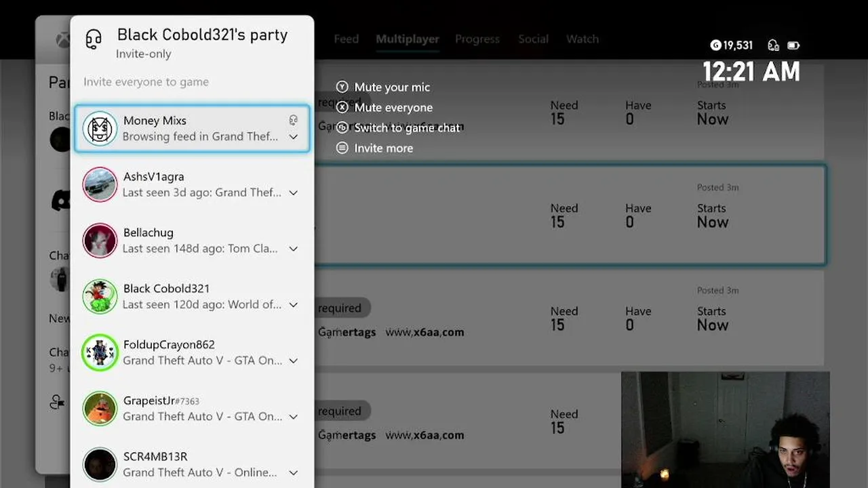Image resolution: width=868 pixels, height=488 pixels.
Task: Select Bellachug avatar picture
Action: click(100, 241)
